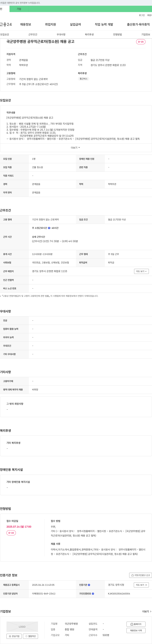Screen dimensions: 152x644
Task: Click the 열람차단 block button
Action: tap(30, 636)
